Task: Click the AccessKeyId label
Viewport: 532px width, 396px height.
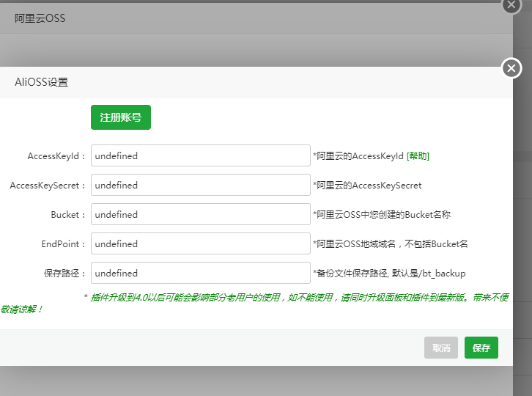Action: pos(56,156)
